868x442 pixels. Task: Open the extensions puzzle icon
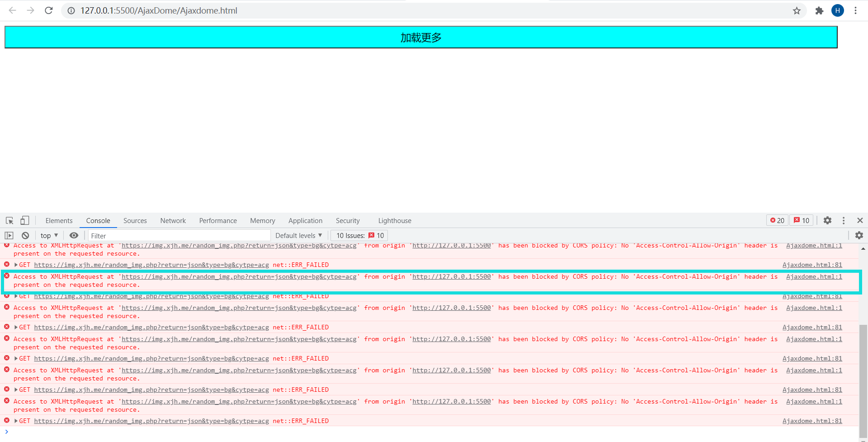[819, 10]
